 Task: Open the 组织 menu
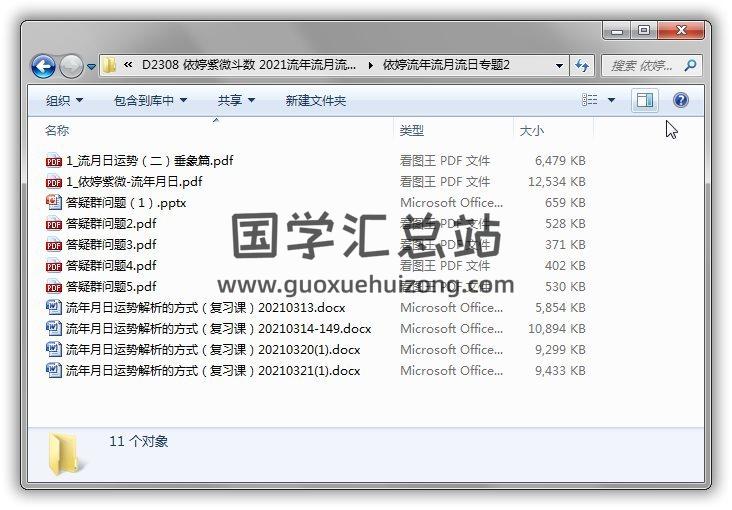click(64, 100)
